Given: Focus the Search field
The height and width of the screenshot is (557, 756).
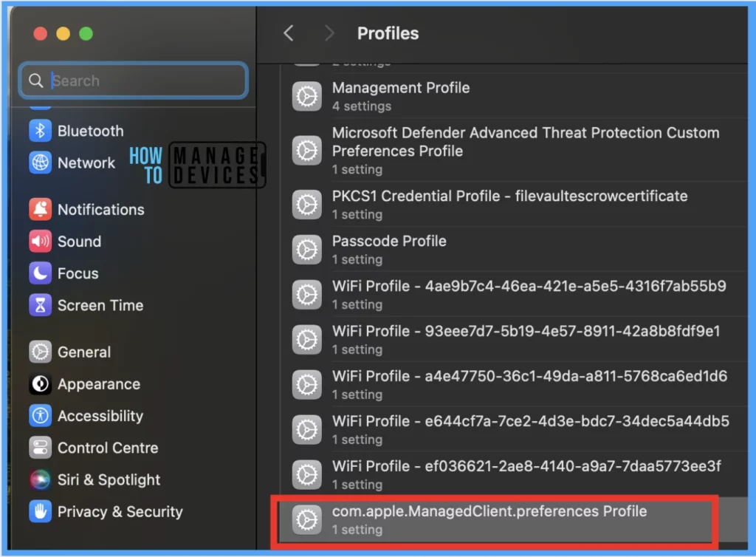Looking at the screenshot, I should pos(134,81).
